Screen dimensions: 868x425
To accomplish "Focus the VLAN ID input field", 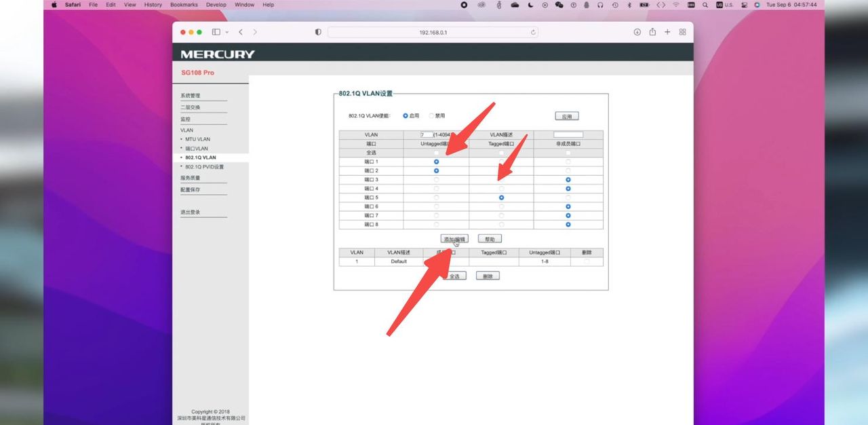I will pos(427,134).
